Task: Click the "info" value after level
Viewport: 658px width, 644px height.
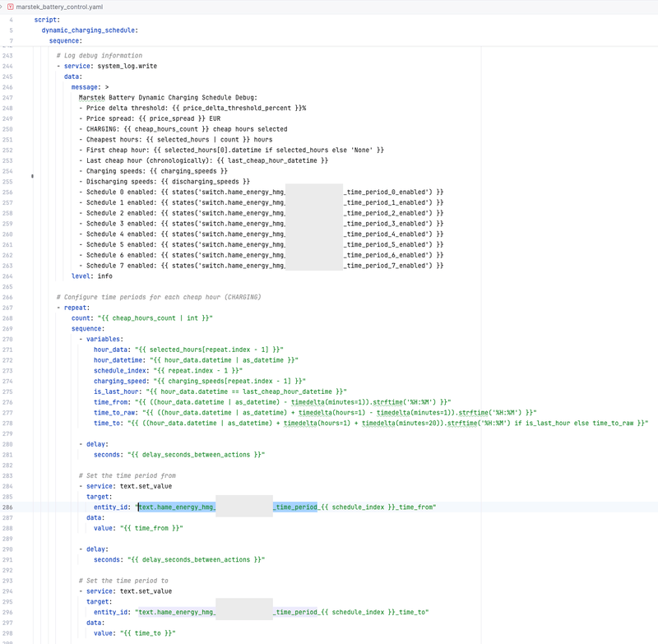Action: click(104, 276)
